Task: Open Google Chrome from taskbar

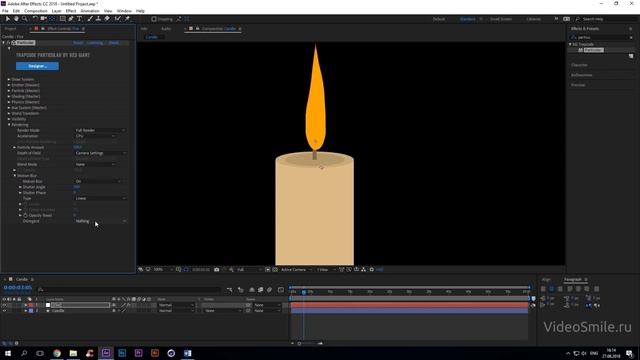Action: (57, 353)
